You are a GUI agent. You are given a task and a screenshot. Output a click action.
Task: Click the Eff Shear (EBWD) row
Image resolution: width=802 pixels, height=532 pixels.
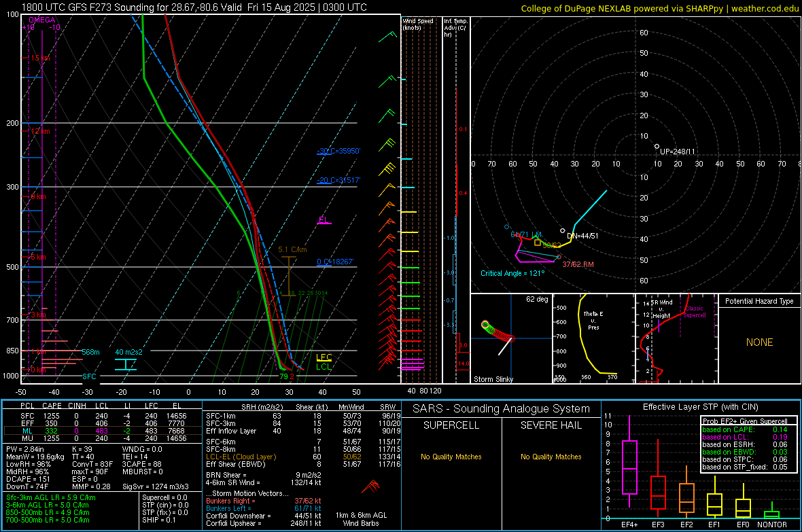point(303,464)
